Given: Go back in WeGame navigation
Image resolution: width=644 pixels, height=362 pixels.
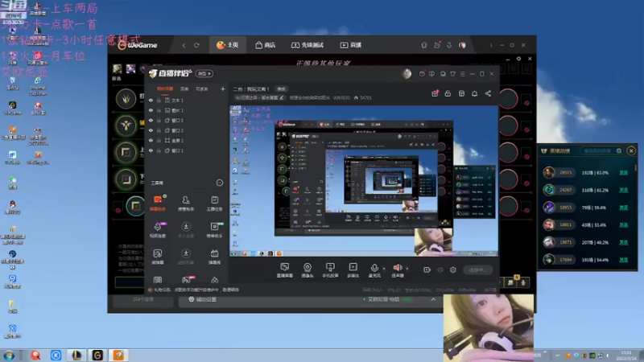Looking at the screenshot, I should (x=184, y=45).
